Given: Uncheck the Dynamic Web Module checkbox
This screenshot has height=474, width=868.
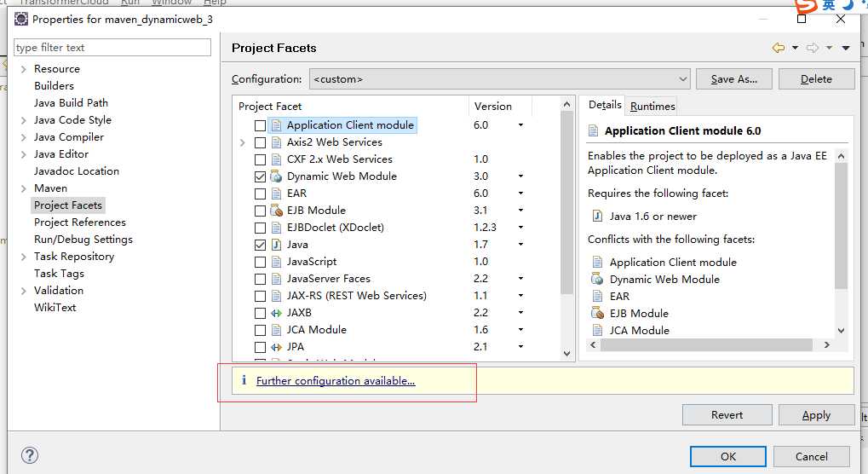Looking at the screenshot, I should click(x=260, y=176).
